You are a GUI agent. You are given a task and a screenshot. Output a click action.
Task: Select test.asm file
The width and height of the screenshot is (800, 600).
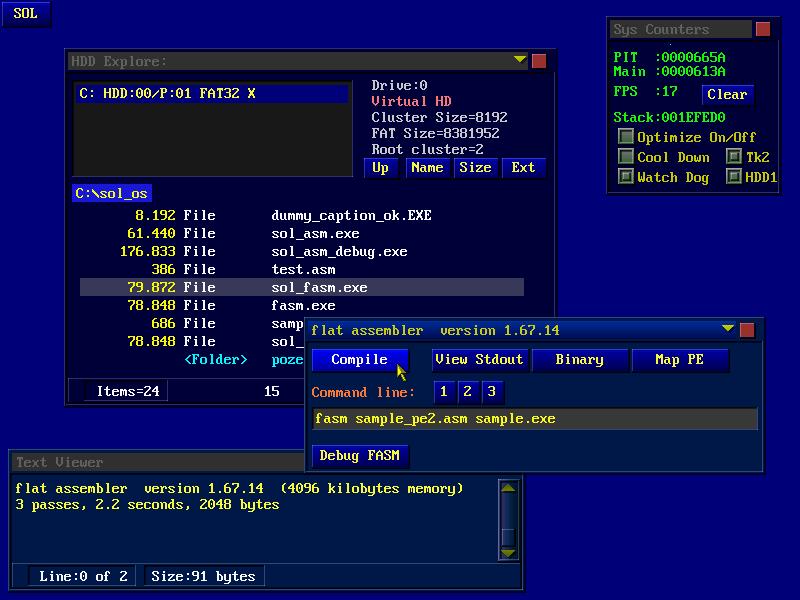(x=302, y=269)
